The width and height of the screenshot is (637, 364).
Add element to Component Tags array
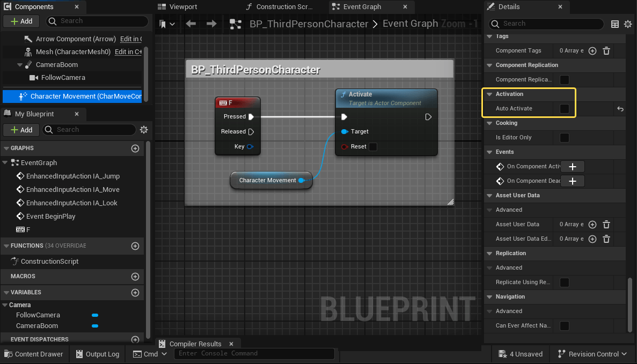(592, 51)
